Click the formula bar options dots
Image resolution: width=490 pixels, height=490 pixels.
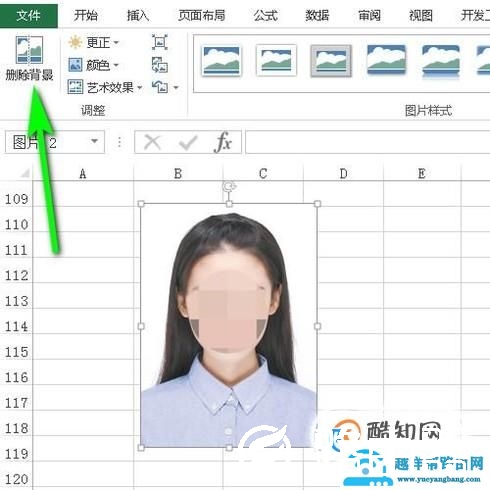(x=119, y=142)
